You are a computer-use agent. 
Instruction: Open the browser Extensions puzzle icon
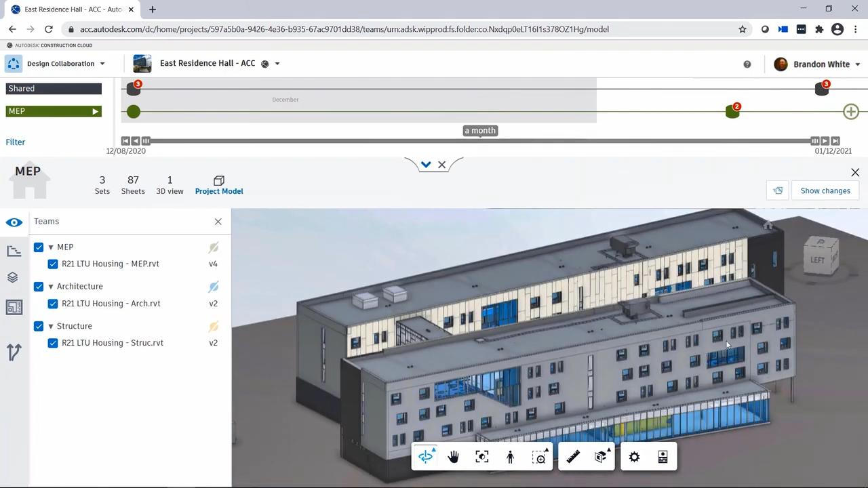click(819, 29)
